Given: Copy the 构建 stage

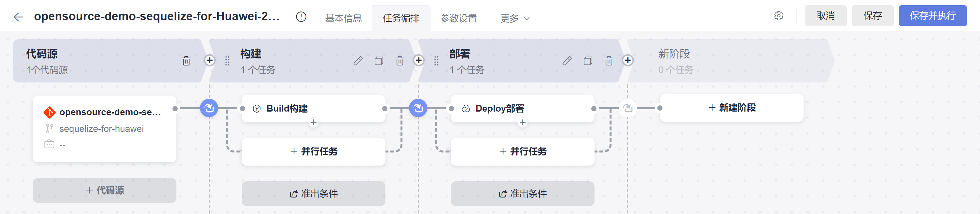Looking at the screenshot, I should click(x=379, y=61).
